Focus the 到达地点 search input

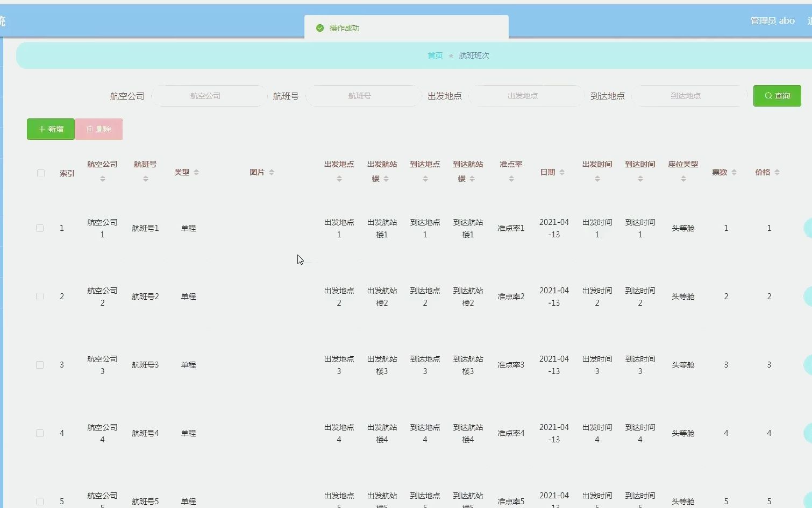point(689,96)
